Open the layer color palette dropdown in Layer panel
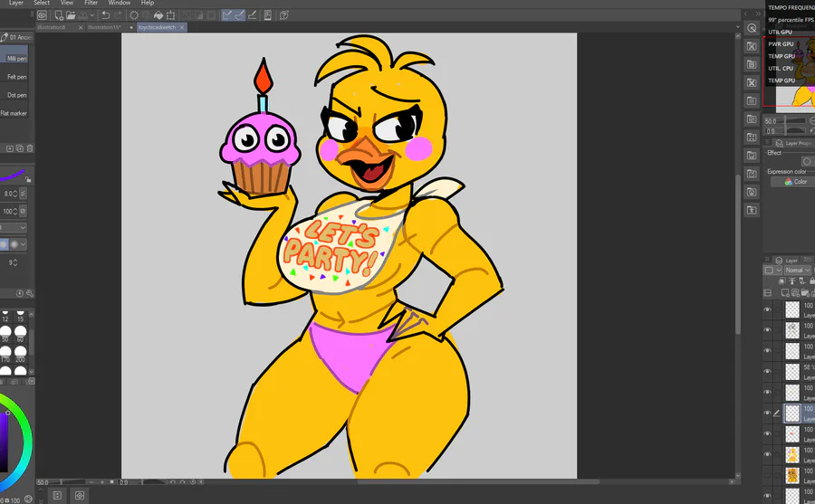This screenshot has width=815, height=504. (x=773, y=271)
